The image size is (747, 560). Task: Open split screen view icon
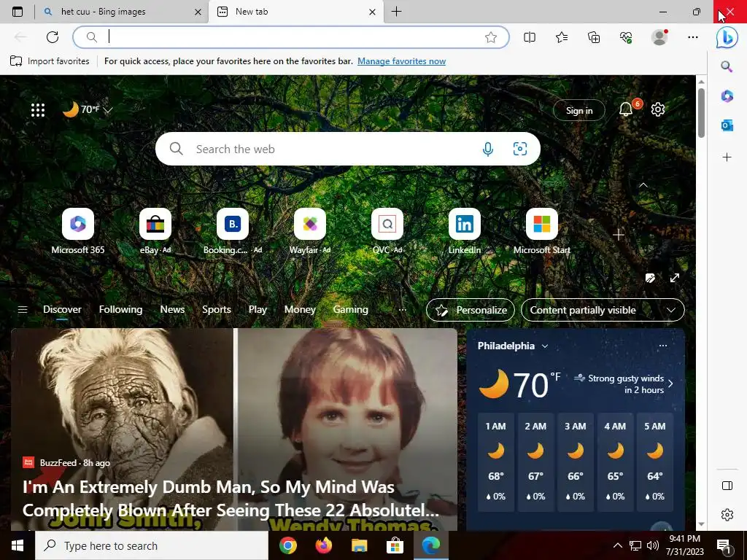pos(530,37)
